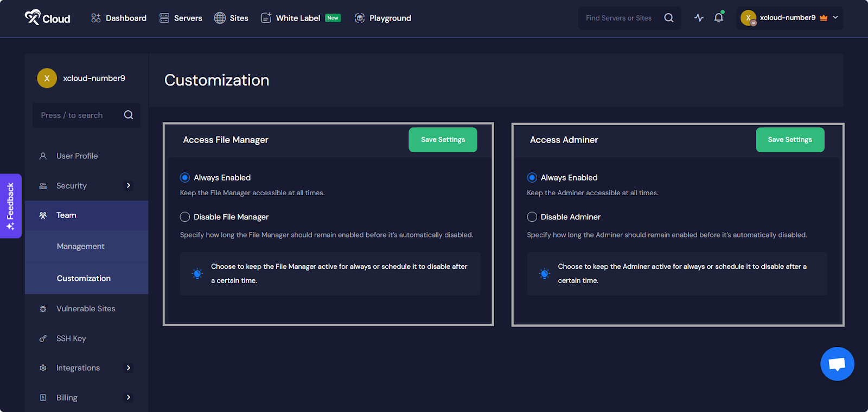Save Settings for Access Adminer
Viewport: 868px width, 412px height.
[x=790, y=140]
